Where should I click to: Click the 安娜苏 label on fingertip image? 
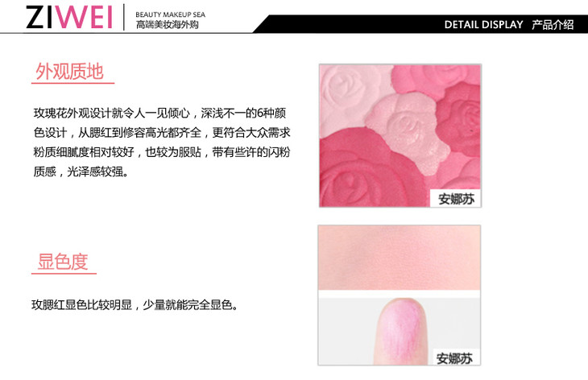[x=454, y=358]
